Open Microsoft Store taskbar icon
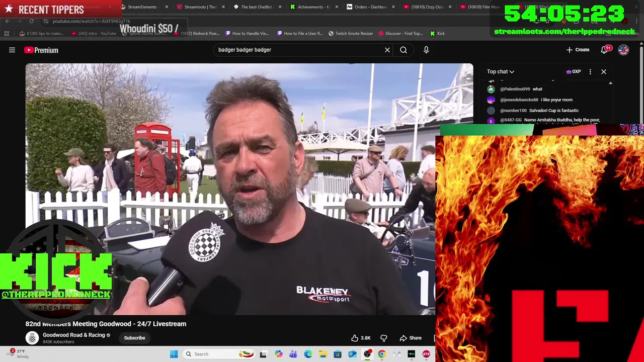Screen dimensions: 644x362 pyautogui.click(x=338, y=354)
